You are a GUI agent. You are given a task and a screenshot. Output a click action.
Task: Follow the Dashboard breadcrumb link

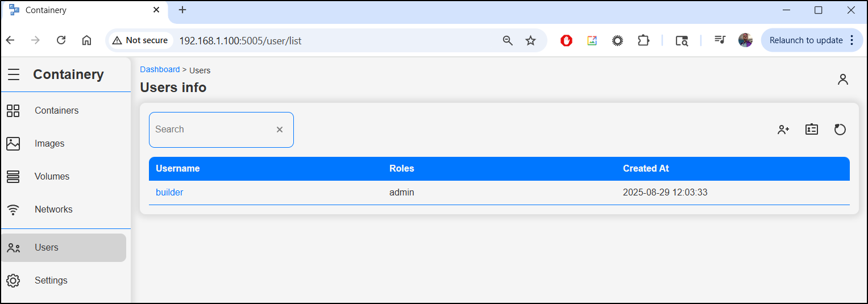pos(160,69)
